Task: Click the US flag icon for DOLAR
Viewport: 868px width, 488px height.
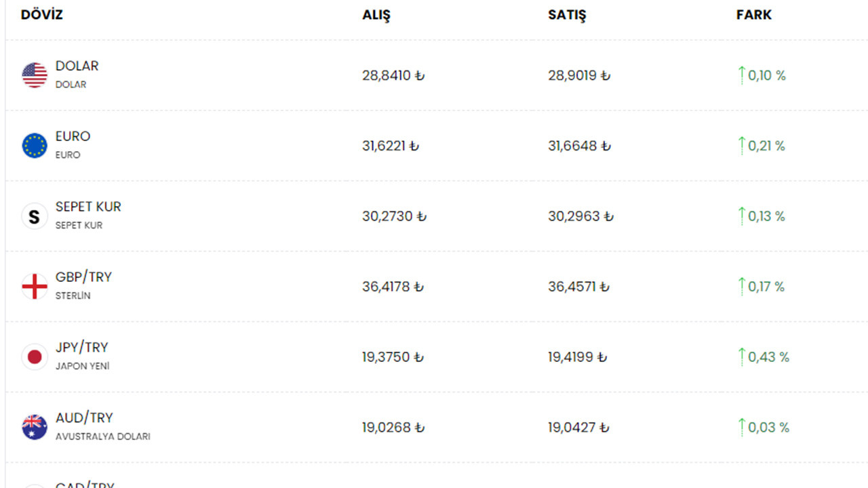Action: point(35,75)
